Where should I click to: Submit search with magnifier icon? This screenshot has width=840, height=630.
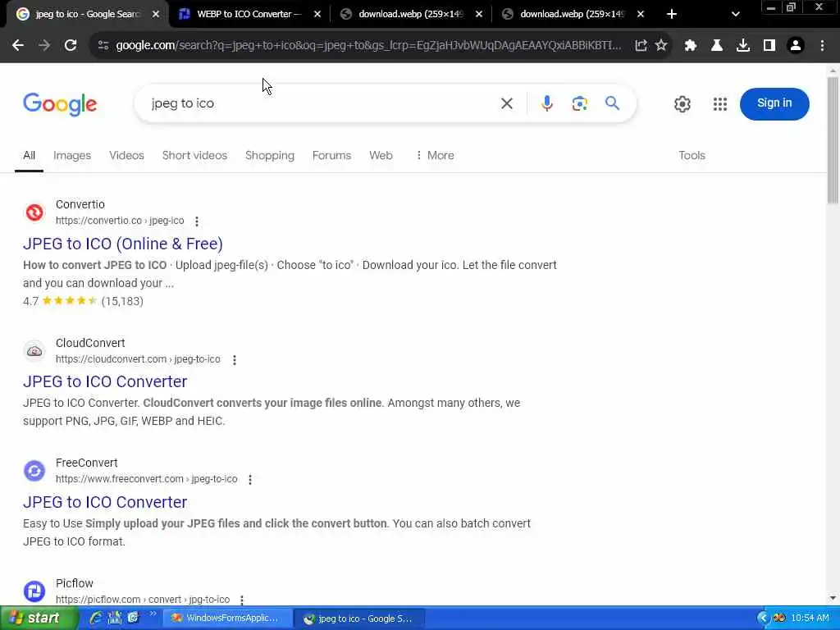pos(612,103)
